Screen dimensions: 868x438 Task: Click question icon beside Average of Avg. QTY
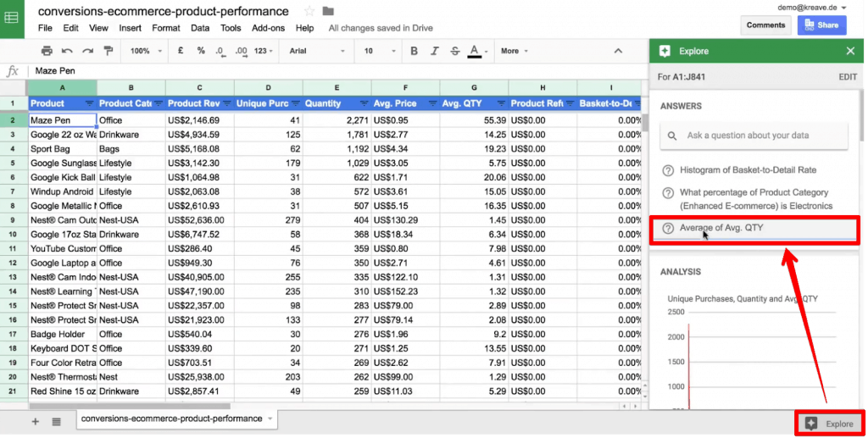tap(668, 228)
